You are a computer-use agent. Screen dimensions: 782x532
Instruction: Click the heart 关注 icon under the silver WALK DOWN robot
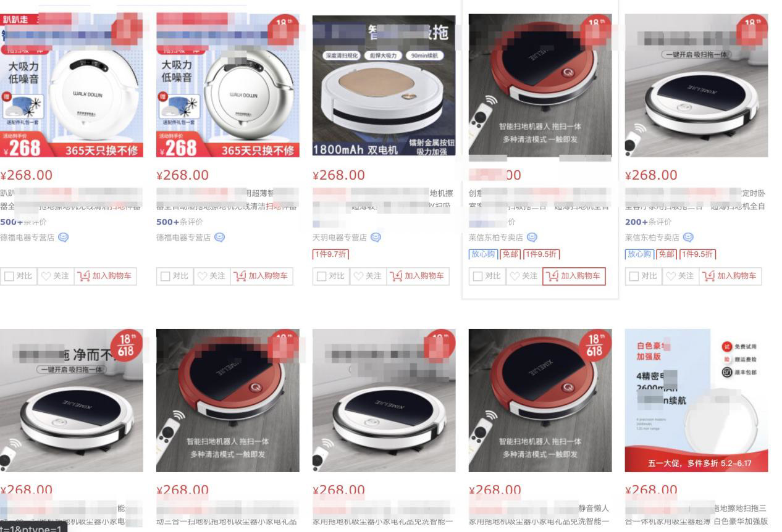click(201, 276)
